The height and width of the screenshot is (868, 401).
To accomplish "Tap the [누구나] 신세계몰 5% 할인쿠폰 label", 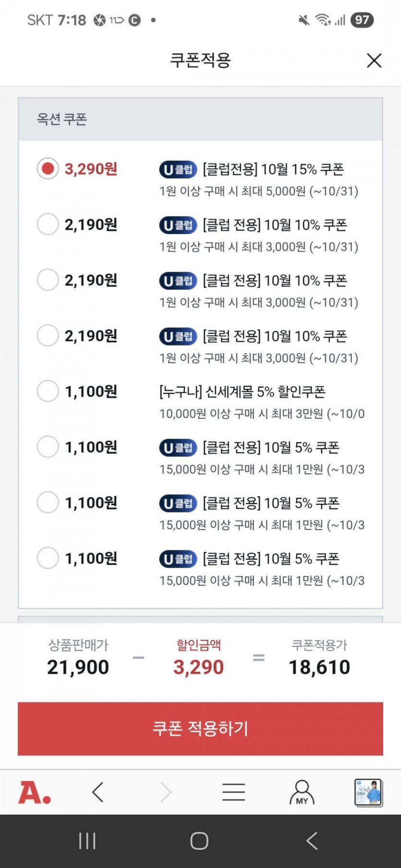I will (242, 392).
